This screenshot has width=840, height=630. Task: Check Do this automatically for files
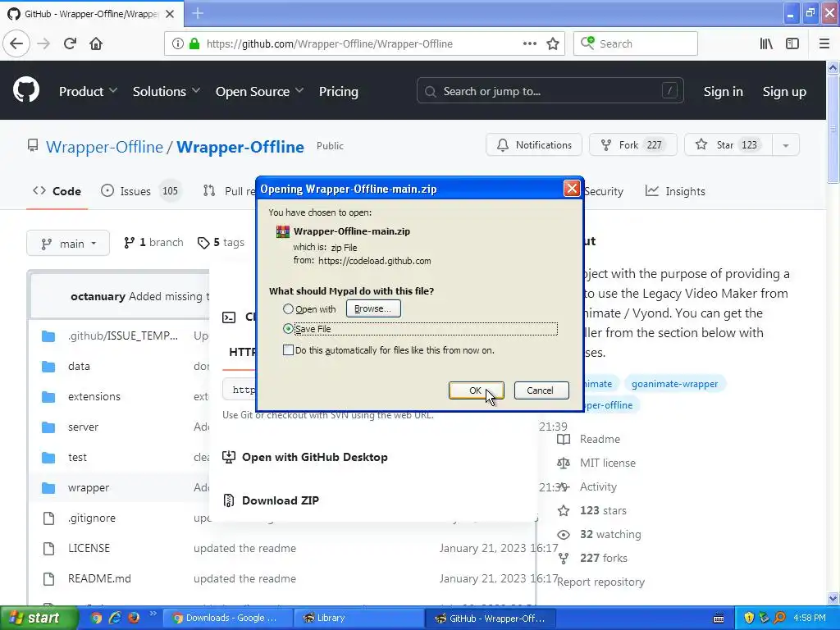point(288,350)
